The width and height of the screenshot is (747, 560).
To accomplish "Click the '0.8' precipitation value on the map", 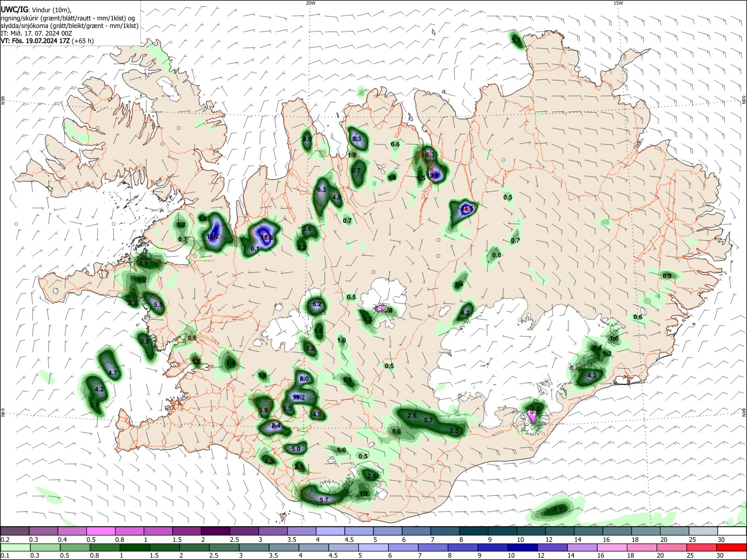I will tap(497, 255).
